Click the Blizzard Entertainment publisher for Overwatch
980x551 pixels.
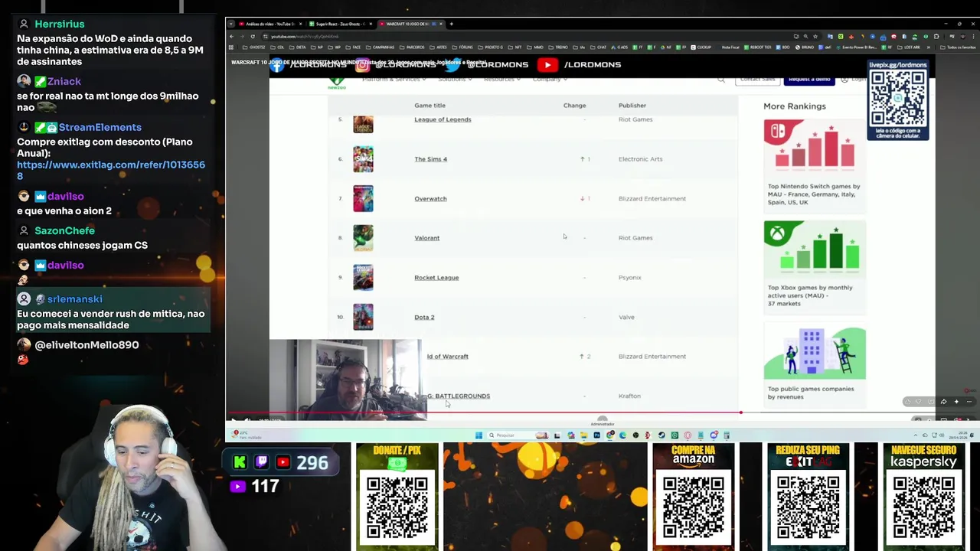click(652, 199)
